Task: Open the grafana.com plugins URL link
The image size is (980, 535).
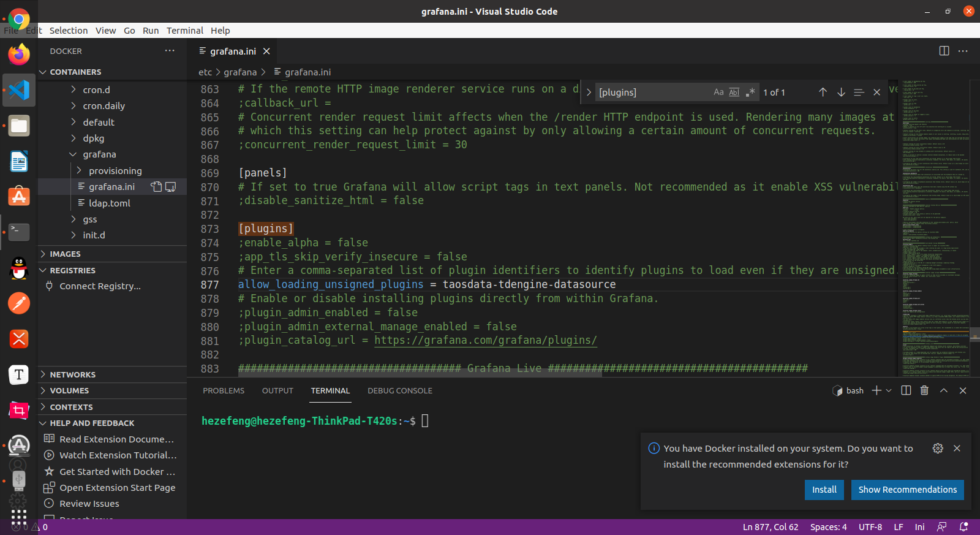Action: 485,340
